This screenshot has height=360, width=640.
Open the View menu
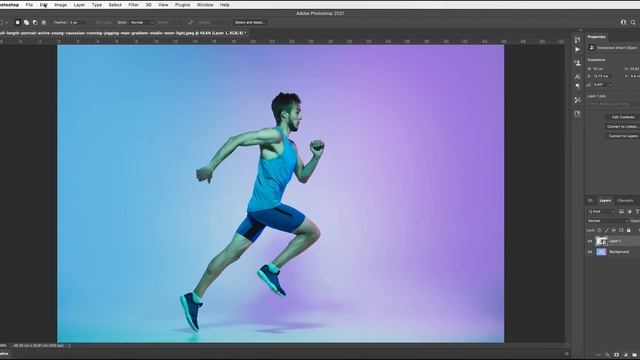[x=163, y=5]
